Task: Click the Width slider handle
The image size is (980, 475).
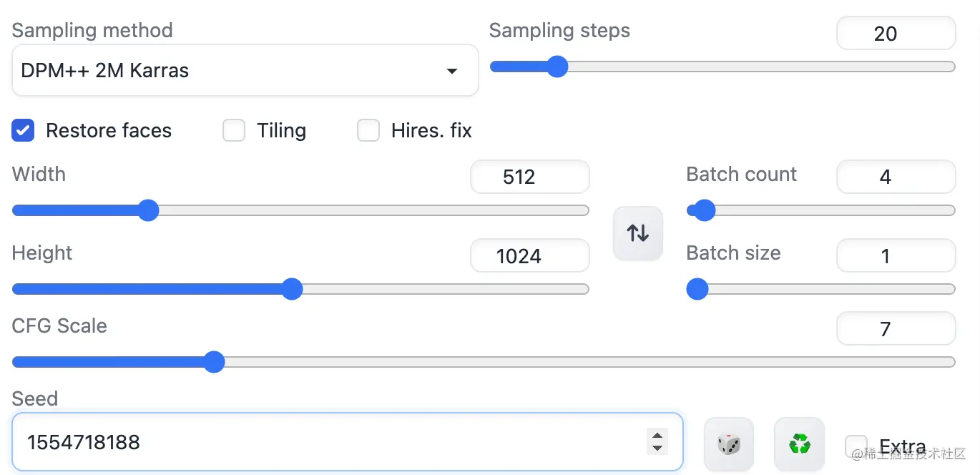Action: click(148, 210)
